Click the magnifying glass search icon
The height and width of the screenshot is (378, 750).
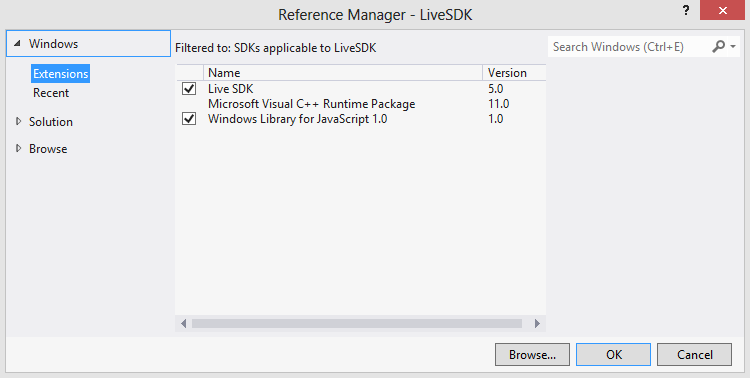(718, 46)
